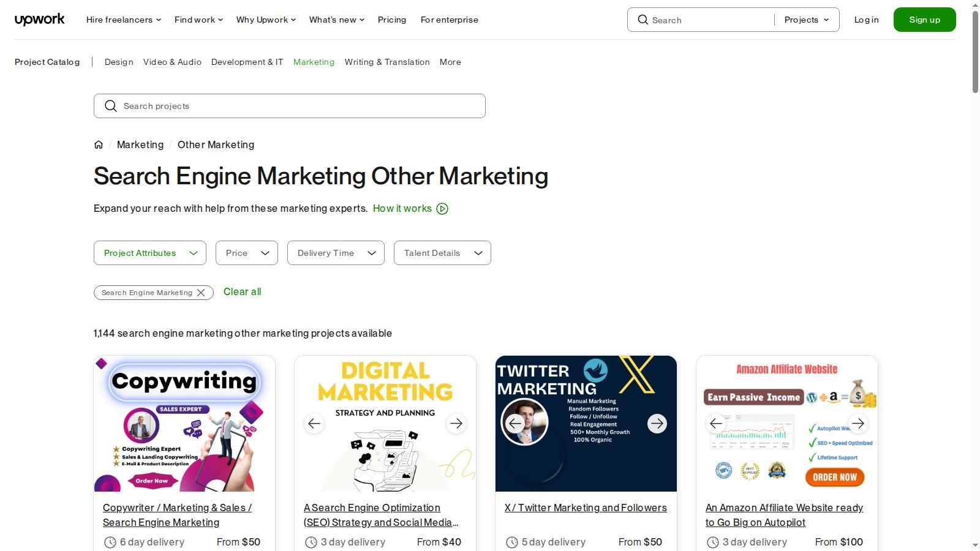This screenshot has height=551, width=980.
Task: Click the Search Engine Marketing Other Marketing heading
Action: click(x=321, y=176)
